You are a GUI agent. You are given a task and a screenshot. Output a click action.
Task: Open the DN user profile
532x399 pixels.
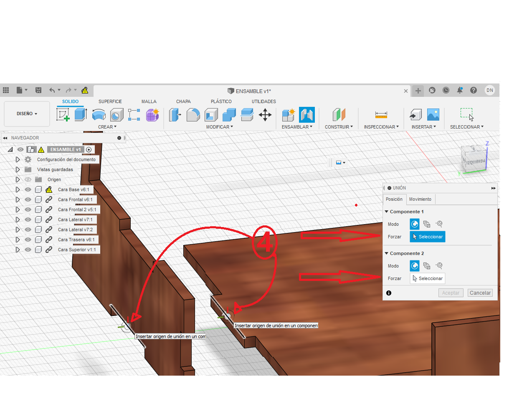tap(490, 90)
